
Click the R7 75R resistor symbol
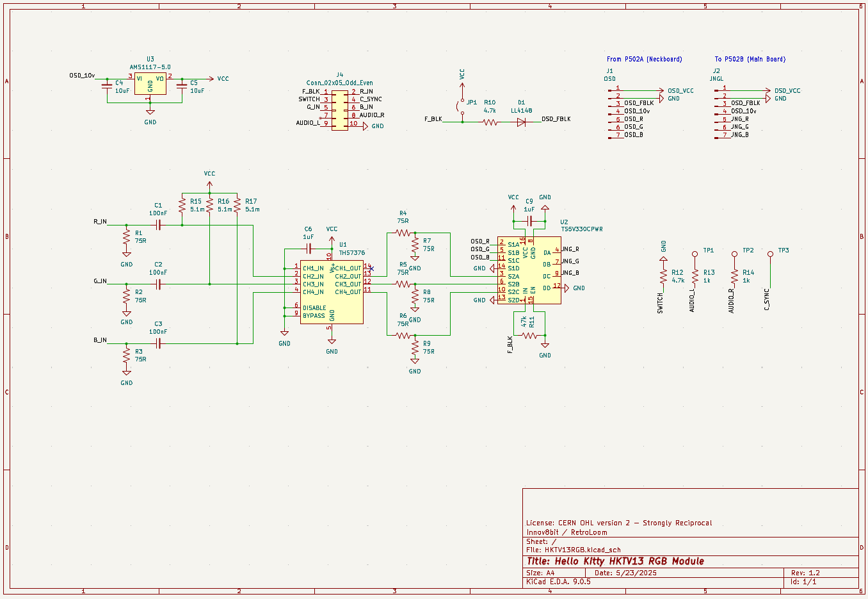tap(415, 245)
